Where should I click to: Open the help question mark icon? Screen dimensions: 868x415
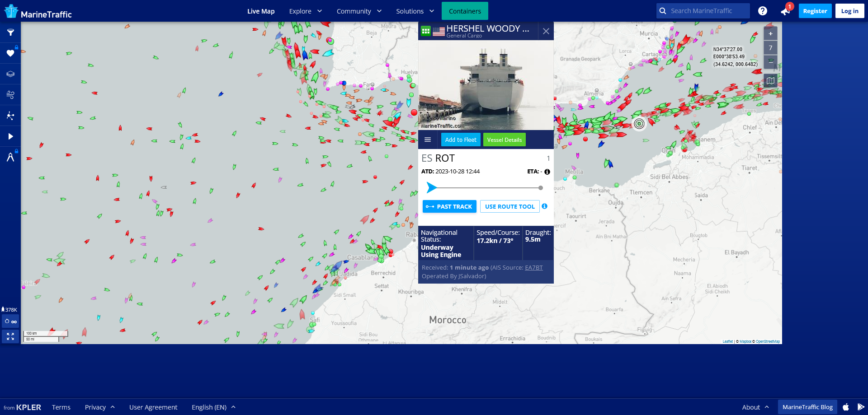click(x=763, y=11)
